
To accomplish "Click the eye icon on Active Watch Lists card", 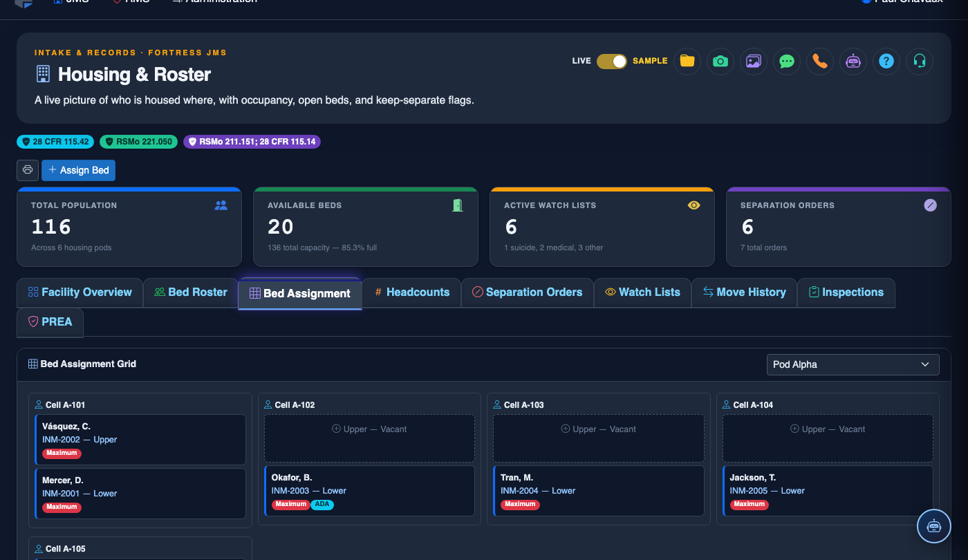I will (694, 205).
